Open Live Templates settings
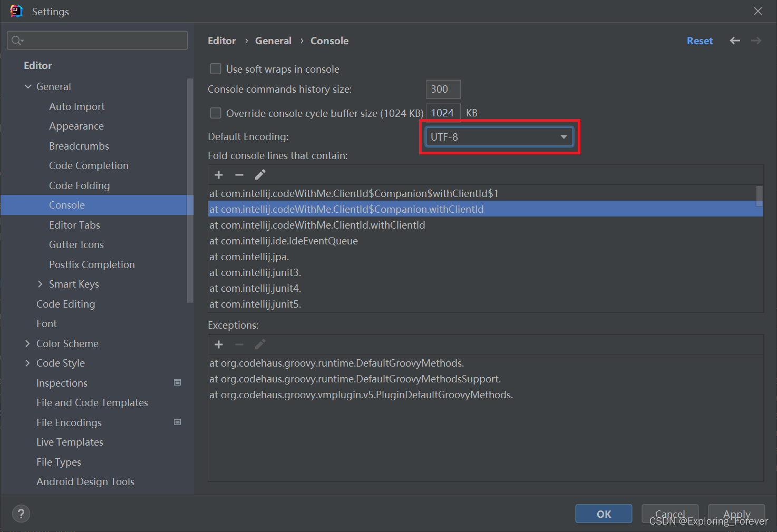This screenshot has height=532, width=777. [x=70, y=442]
